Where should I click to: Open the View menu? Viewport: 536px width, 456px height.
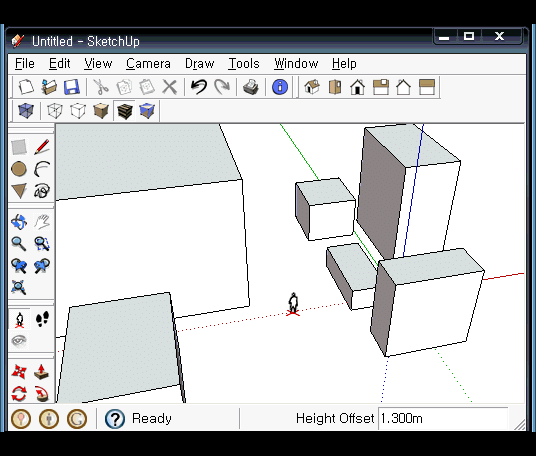[98, 64]
